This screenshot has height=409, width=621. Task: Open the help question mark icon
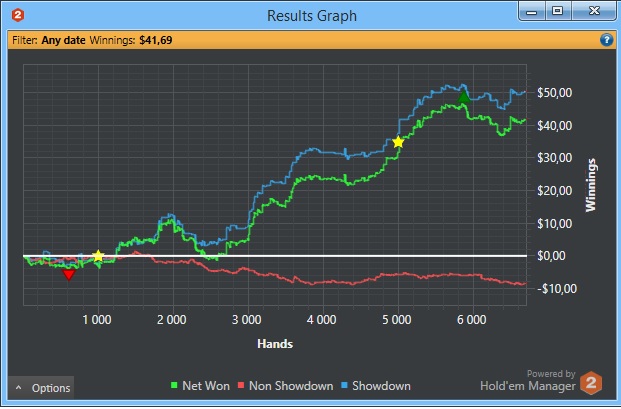606,40
